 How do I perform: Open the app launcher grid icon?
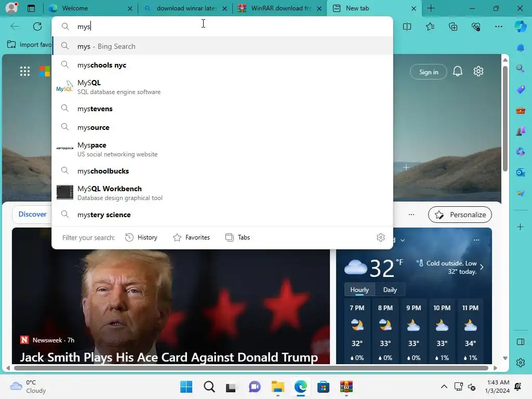[25, 71]
